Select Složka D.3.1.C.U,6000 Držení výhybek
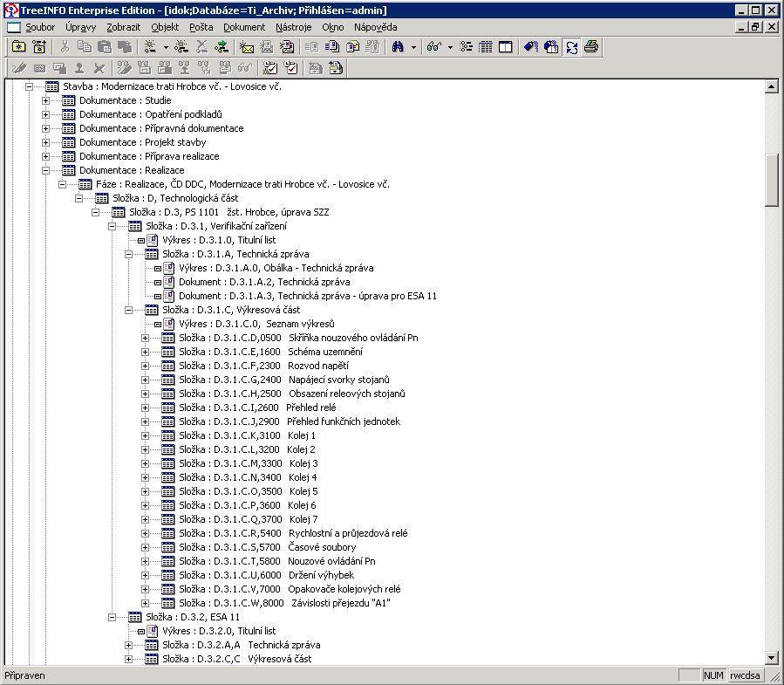The width and height of the screenshot is (784, 685). [267, 575]
